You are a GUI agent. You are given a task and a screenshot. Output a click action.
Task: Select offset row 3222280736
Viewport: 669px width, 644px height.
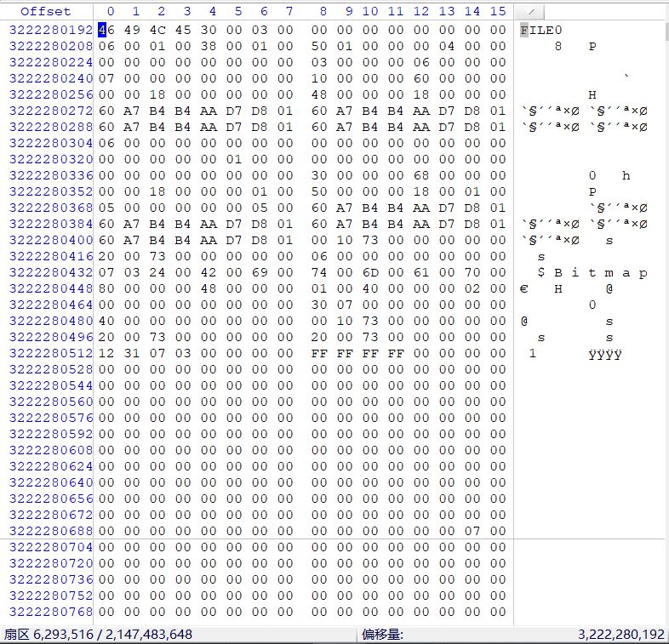51,579
